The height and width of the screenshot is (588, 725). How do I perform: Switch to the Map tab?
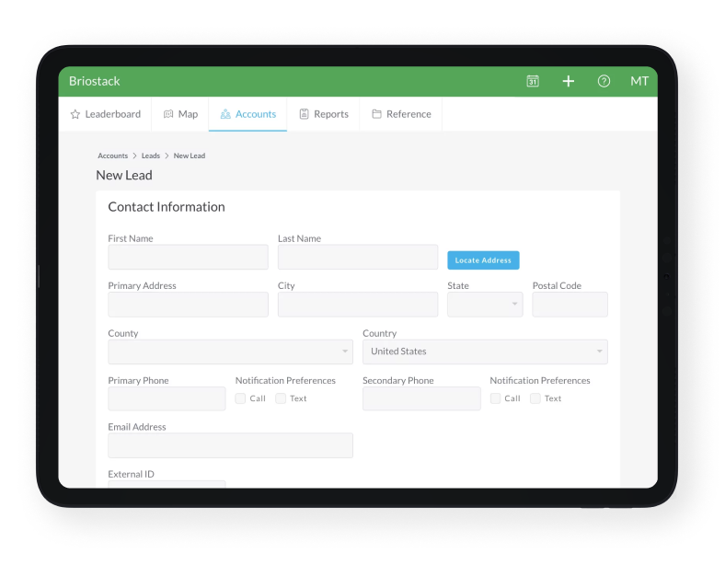[x=180, y=114]
